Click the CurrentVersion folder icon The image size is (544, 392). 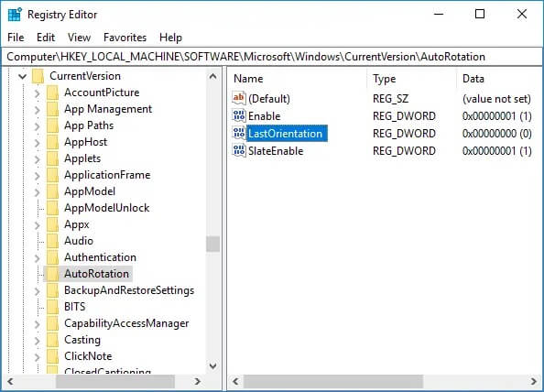pyautogui.click(x=38, y=76)
